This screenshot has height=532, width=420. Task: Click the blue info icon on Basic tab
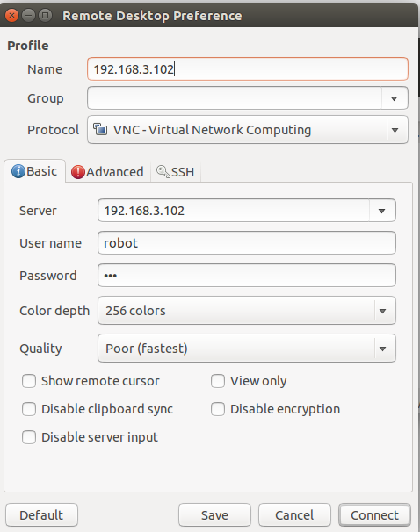point(18,171)
